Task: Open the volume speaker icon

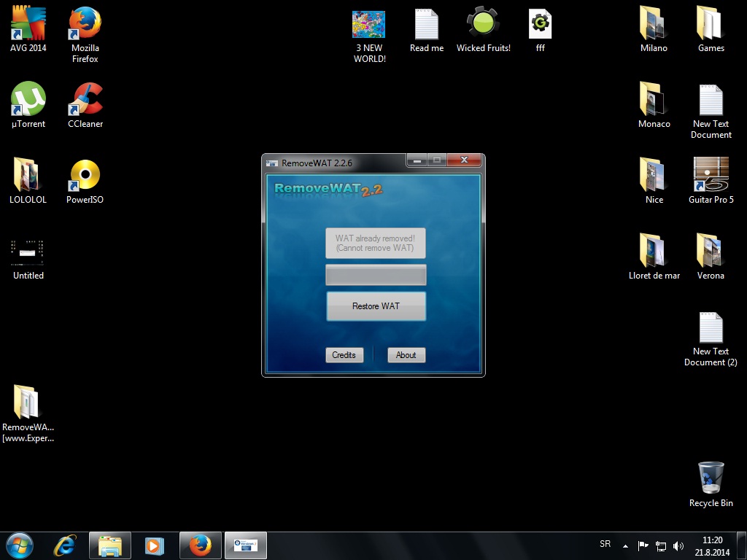Action: pos(678,546)
